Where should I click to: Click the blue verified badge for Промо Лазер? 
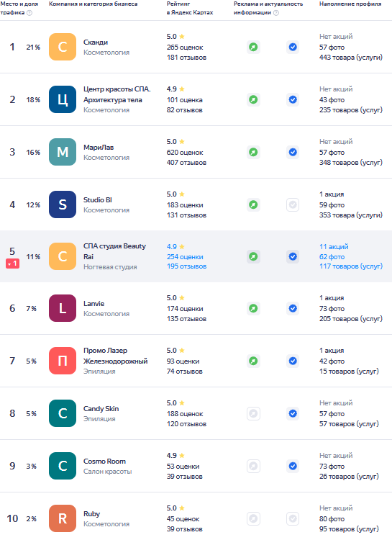coord(293,361)
